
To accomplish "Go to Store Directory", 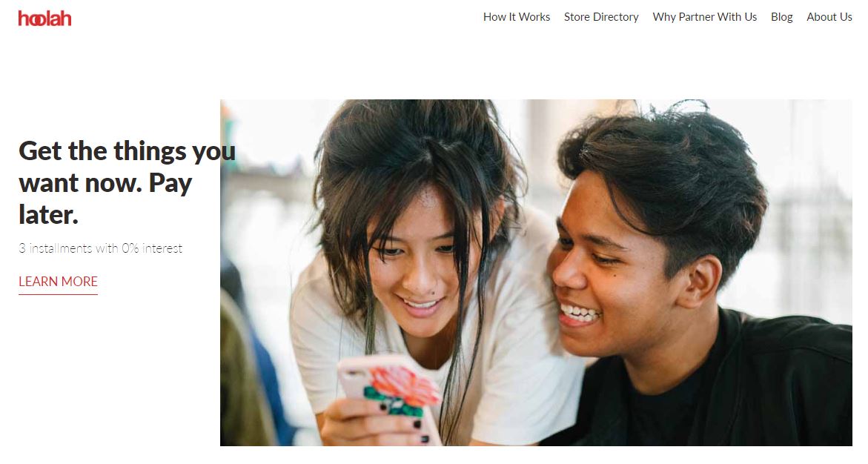I will (x=601, y=17).
